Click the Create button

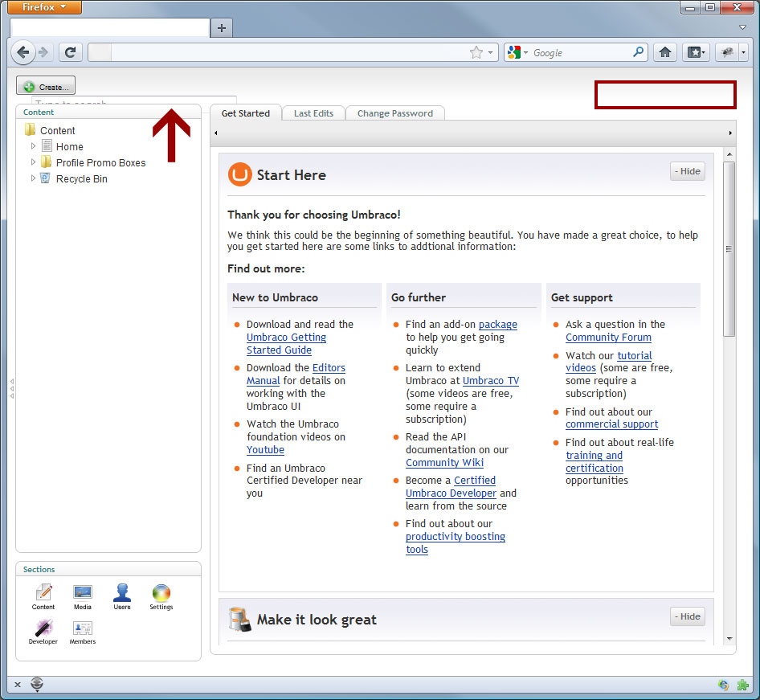(46, 87)
